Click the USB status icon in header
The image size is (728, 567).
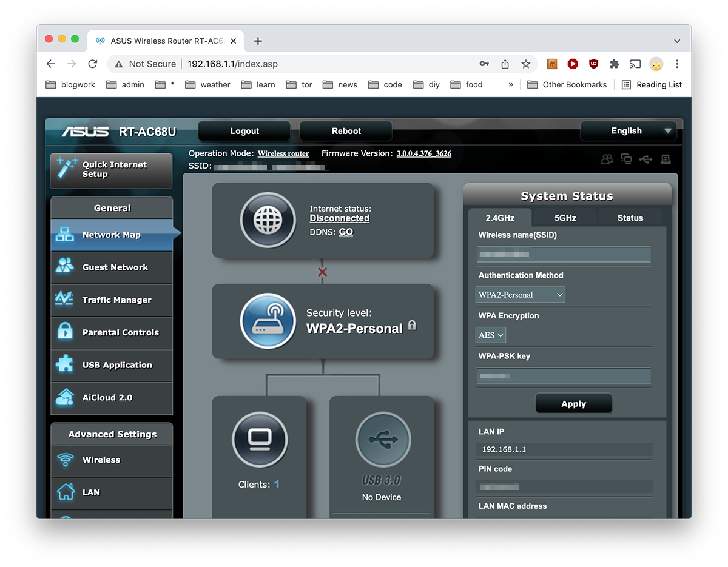(645, 159)
